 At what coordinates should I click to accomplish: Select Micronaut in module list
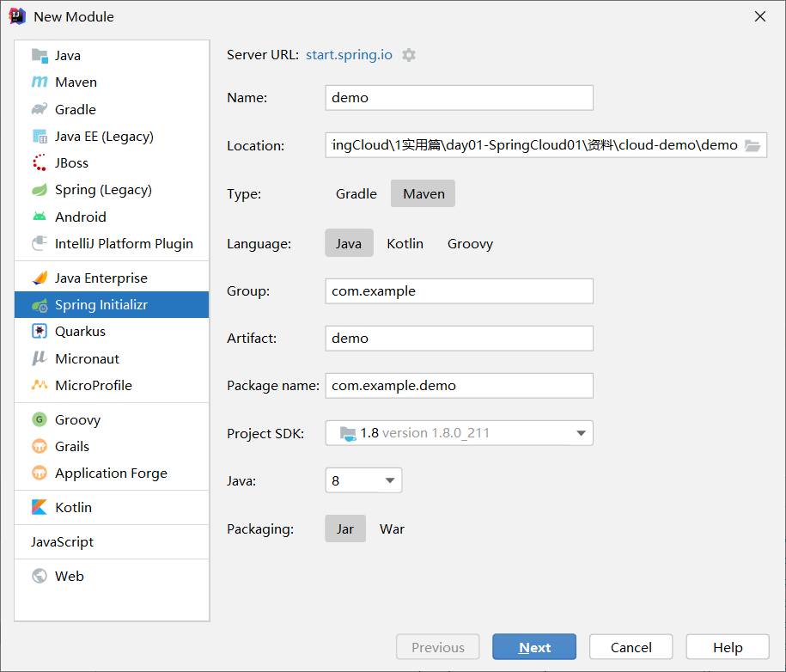point(112,358)
